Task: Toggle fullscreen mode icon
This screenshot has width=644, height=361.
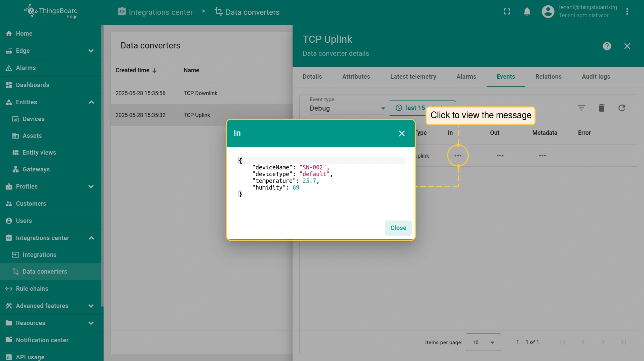Action: (507, 12)
